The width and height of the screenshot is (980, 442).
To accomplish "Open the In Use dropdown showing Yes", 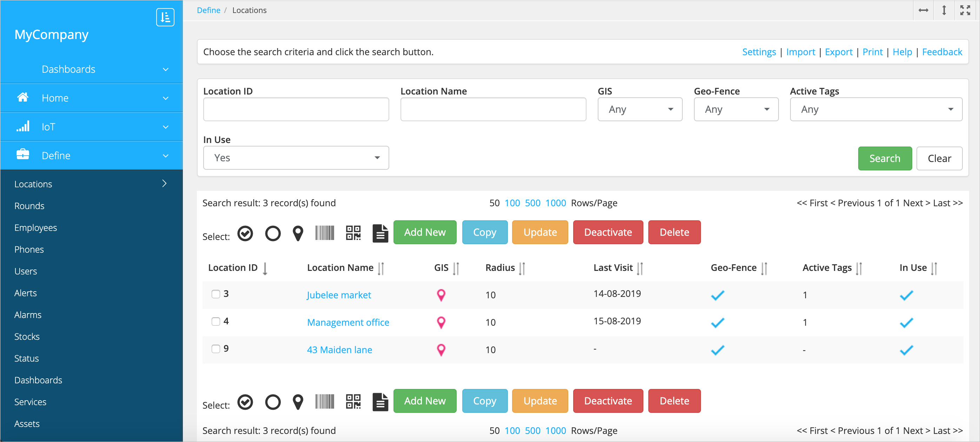I will pyautogui.click(x=296, y=158).
